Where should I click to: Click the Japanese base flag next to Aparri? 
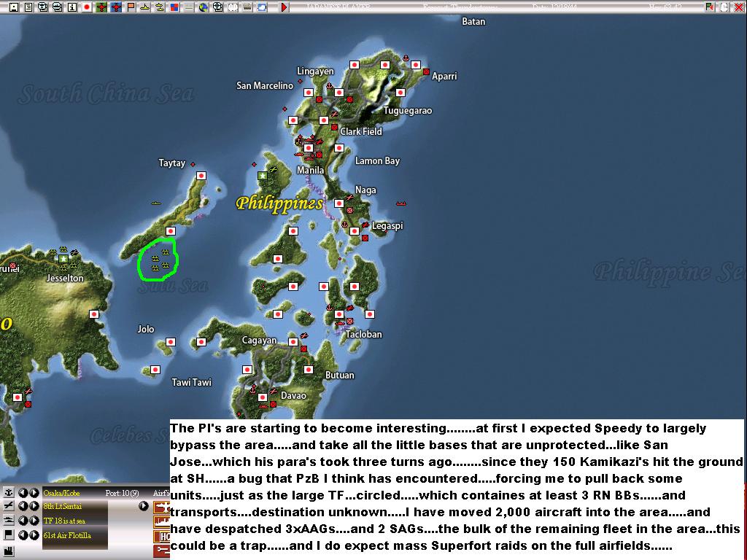pos(415,65)
